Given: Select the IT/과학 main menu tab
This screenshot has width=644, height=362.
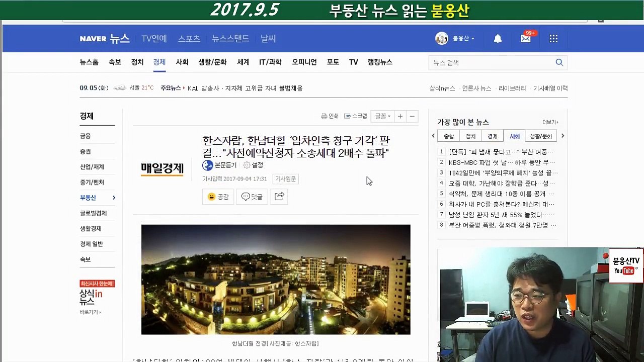Looking at the screenshot, I should click(270, 62).
